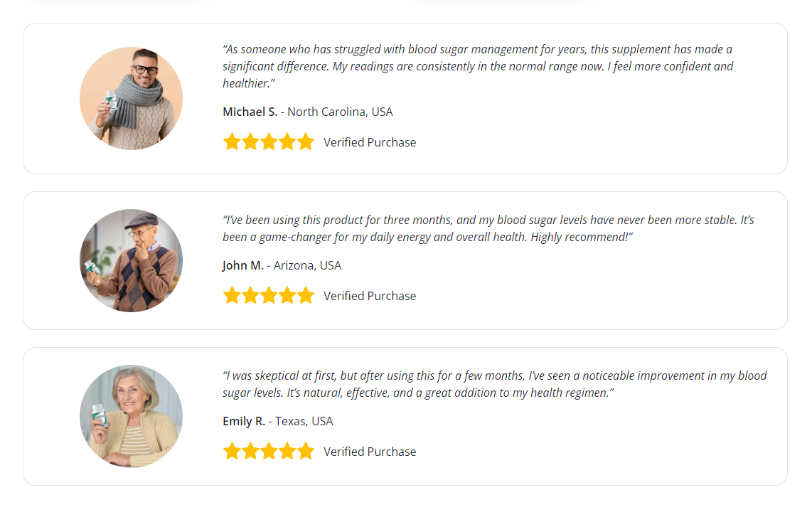Click the John M. reviewer name

coord(243,266)
